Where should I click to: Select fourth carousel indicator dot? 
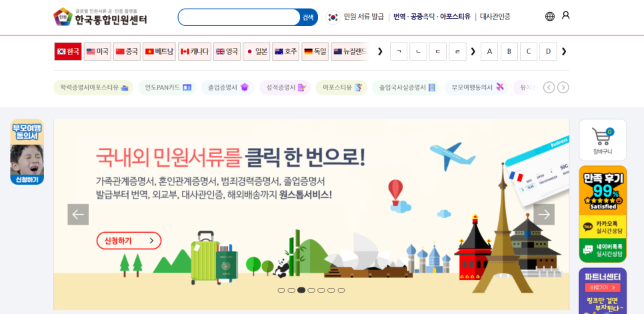pyautogui.click(x=311, y=290)
